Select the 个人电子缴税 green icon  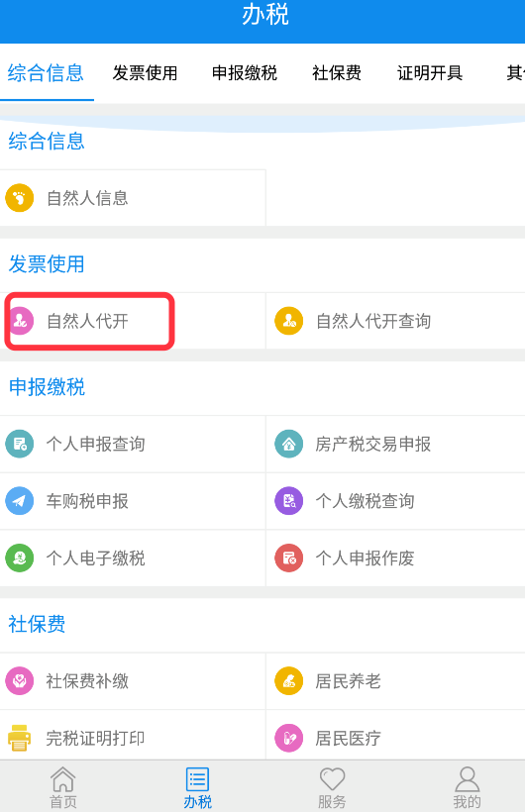point(20,558)
